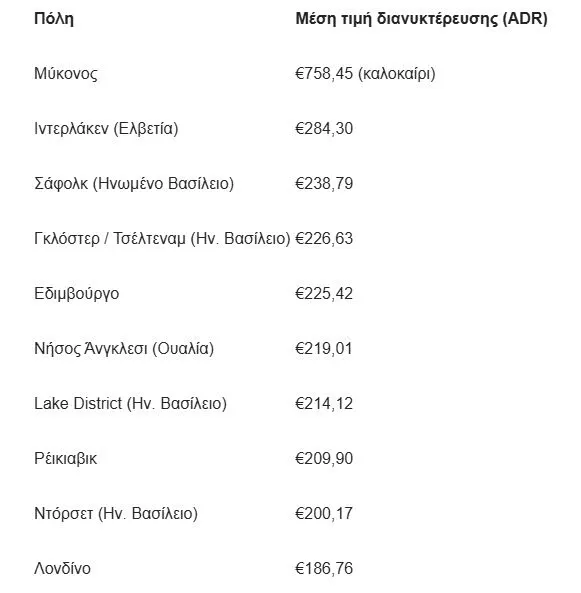Click the €219,01 price value
Screen dimensions: 581x593
(324, 349)
